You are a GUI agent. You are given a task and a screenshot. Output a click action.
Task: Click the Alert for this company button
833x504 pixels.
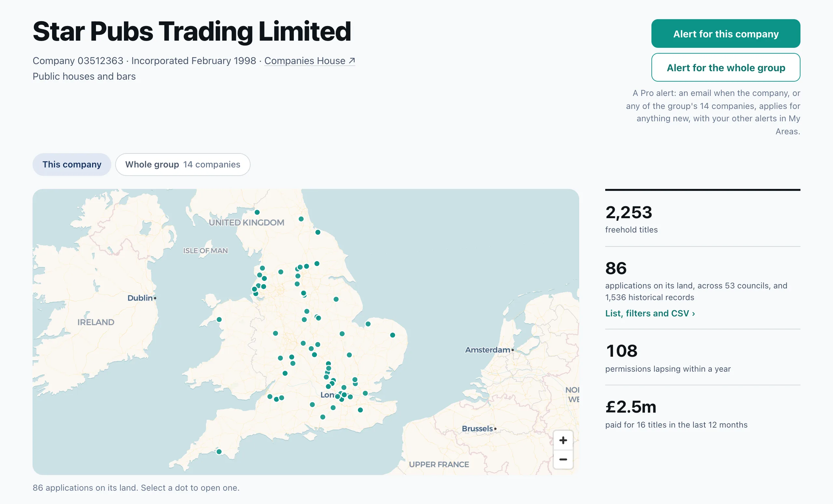point(726,33)
